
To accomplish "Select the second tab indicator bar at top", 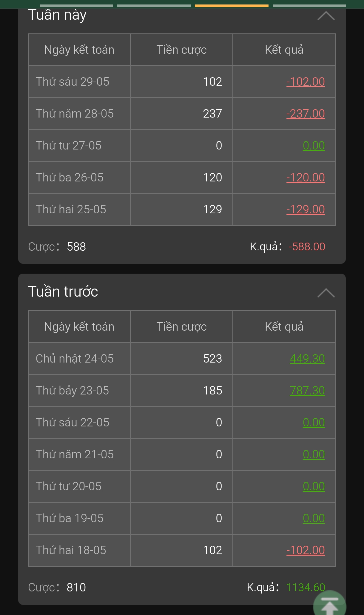I will pyautogui.click(x=154, y=6).
